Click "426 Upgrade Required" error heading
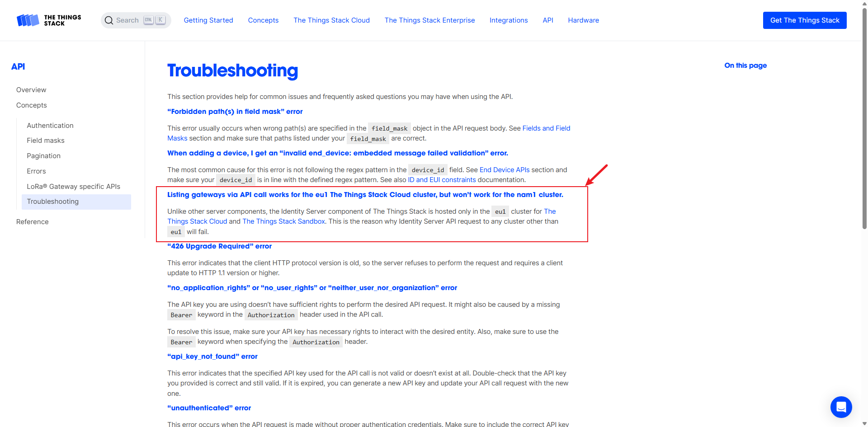The height and width of the screenshot is (427, 868). (220, 246)
